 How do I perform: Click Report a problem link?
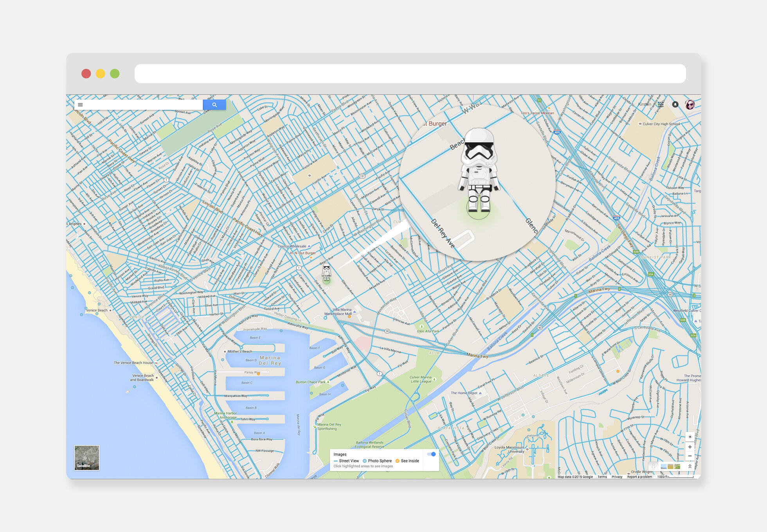point(639,477)
